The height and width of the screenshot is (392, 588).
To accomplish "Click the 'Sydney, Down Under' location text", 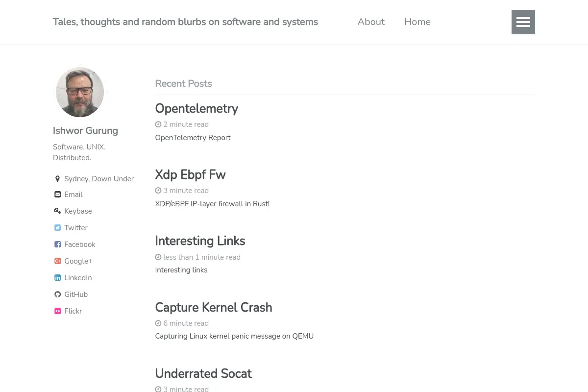I will [x=99, y=179].
